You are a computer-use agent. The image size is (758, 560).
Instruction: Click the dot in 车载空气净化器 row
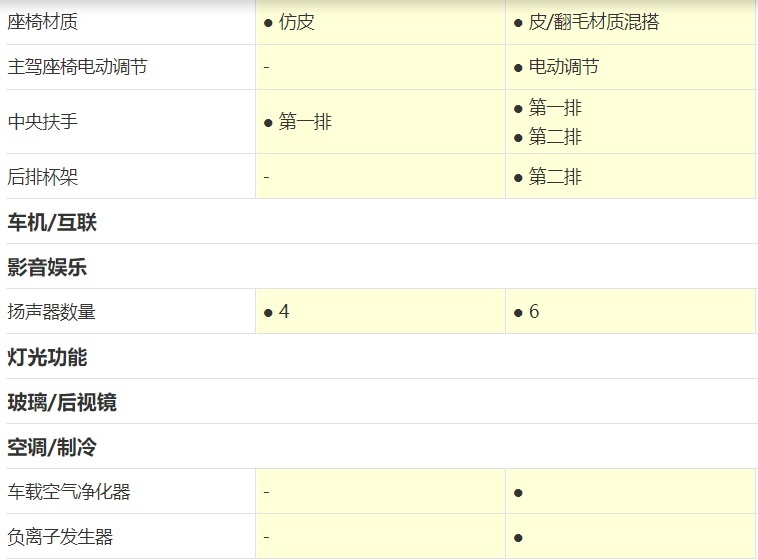click(518, 493)
